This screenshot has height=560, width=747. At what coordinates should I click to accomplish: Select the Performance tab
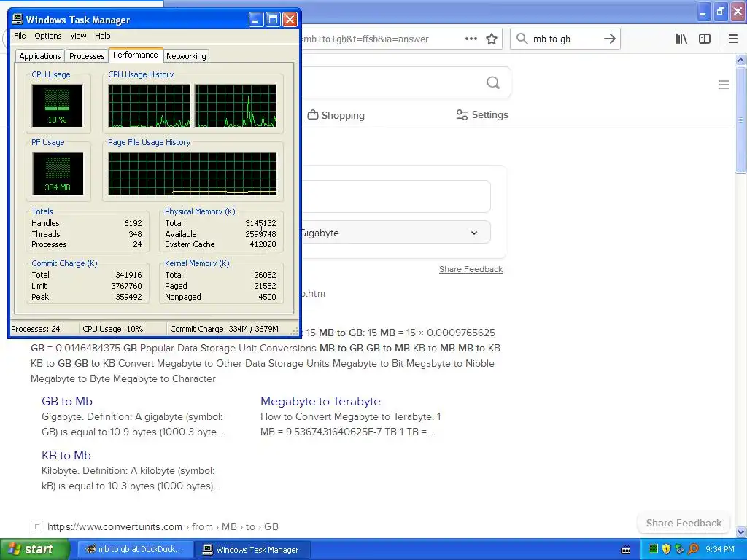pos(135,55)
